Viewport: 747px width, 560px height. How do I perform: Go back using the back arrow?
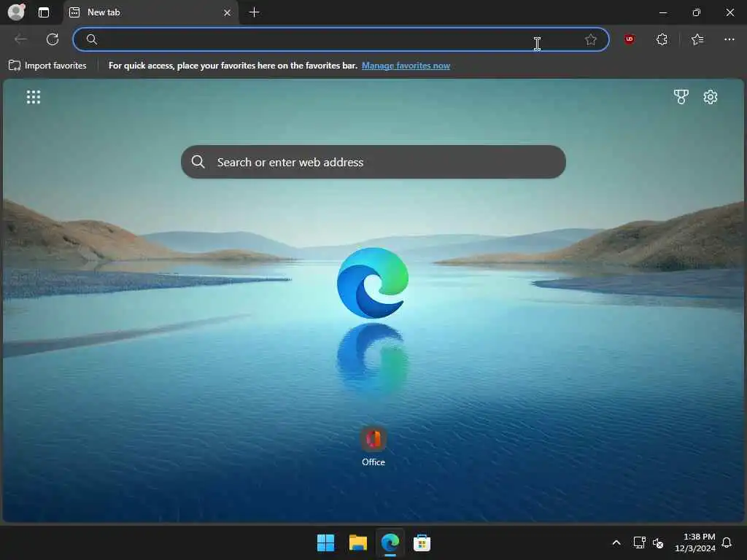[20, 39]
